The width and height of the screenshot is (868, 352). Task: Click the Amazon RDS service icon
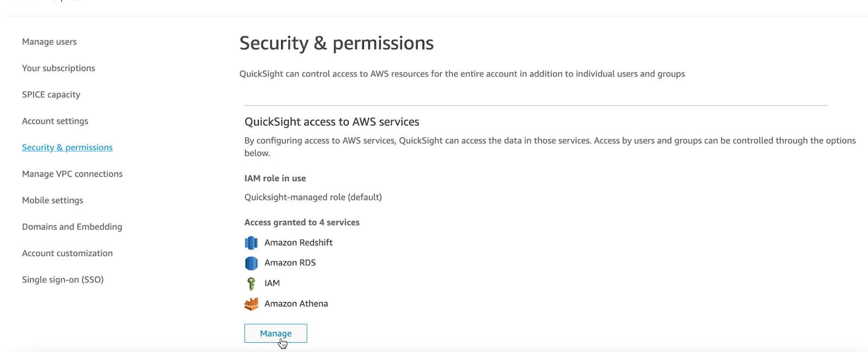(x=251, y=263)
